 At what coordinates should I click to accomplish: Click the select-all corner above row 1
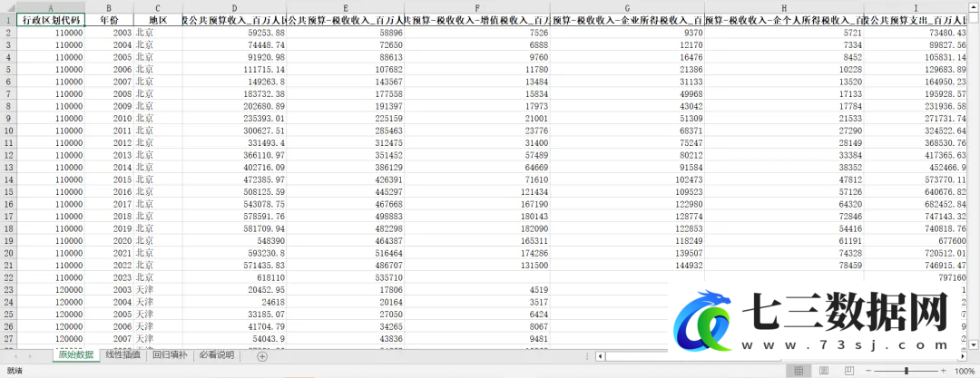click(x=8, y=7)
